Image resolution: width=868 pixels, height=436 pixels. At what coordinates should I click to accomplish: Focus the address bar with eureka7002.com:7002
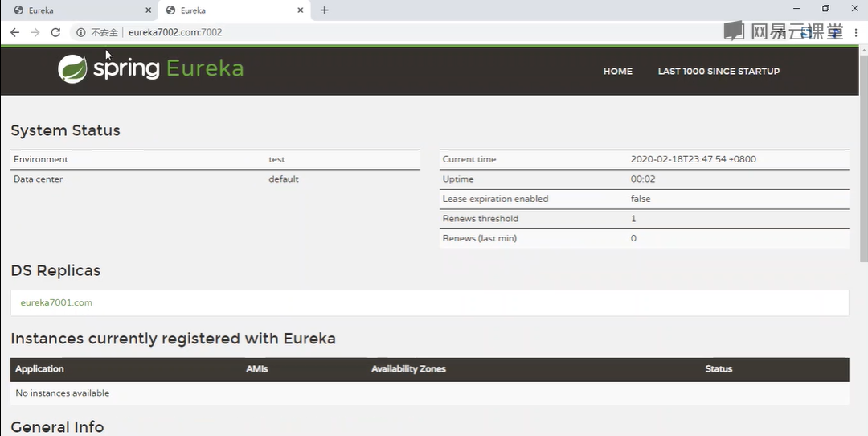click(175, 33)
